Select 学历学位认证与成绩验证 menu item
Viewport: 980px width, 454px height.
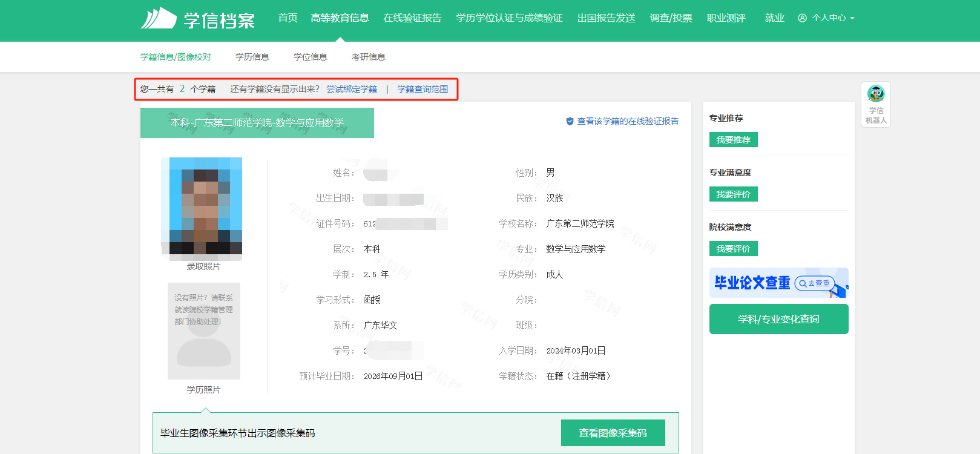[509, 18]
